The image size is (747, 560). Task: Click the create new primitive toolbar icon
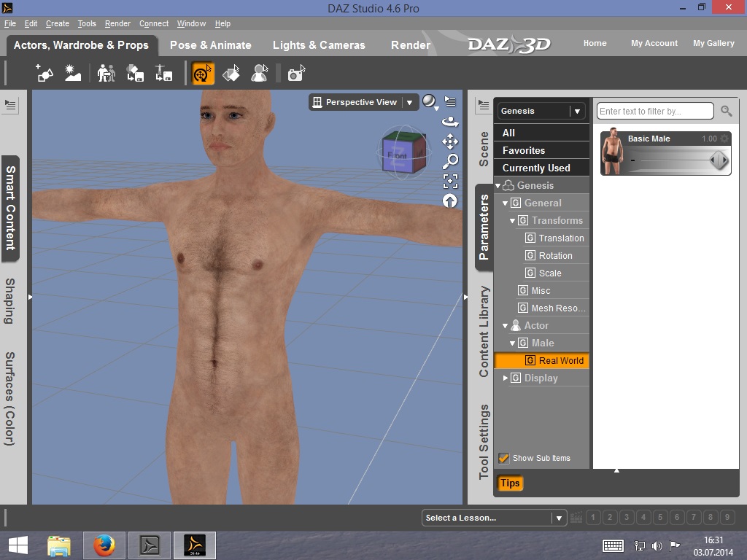coord(44,74)
